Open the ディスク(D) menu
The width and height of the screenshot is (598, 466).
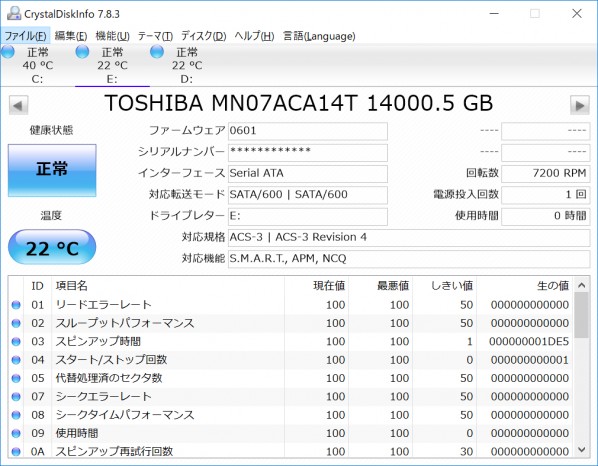[204, 36]
